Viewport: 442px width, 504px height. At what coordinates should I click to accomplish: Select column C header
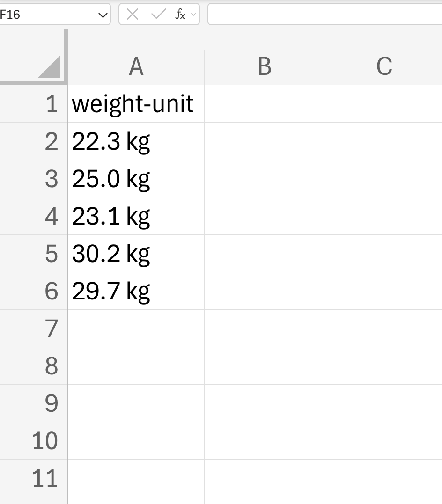pos(383,67)
